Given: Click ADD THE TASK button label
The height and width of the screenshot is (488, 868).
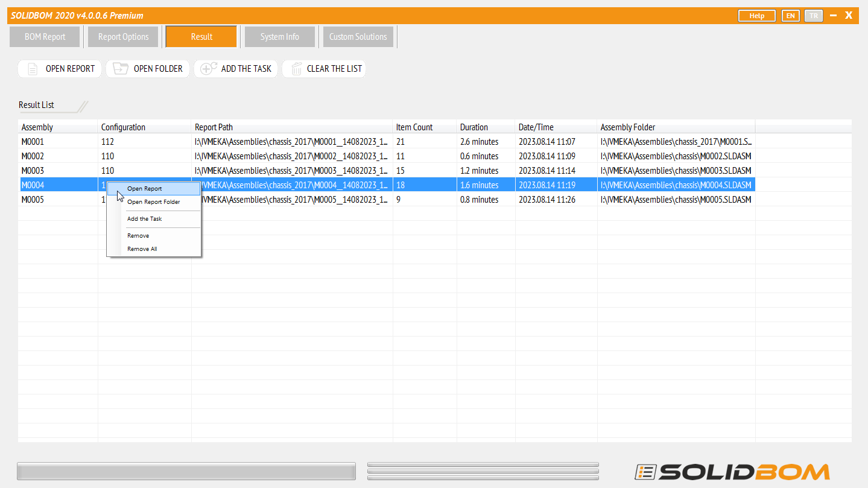Looking at the screenshot, I should tap(246, 69).
